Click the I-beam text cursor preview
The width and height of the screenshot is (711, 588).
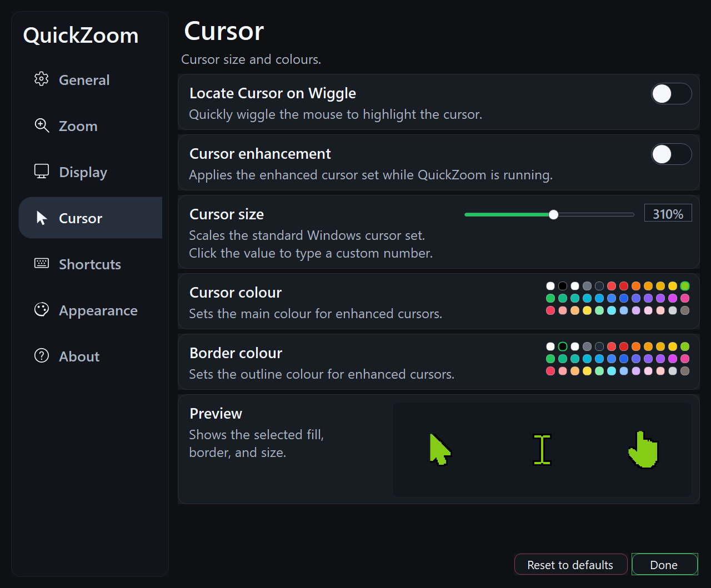[x=542, y=449]
